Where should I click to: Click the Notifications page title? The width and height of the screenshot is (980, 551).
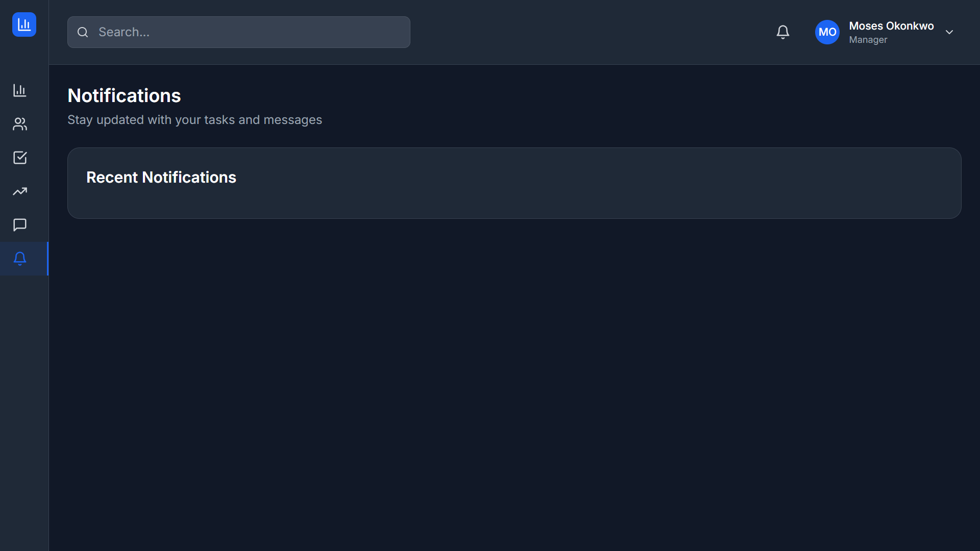(x=124, y=95)
